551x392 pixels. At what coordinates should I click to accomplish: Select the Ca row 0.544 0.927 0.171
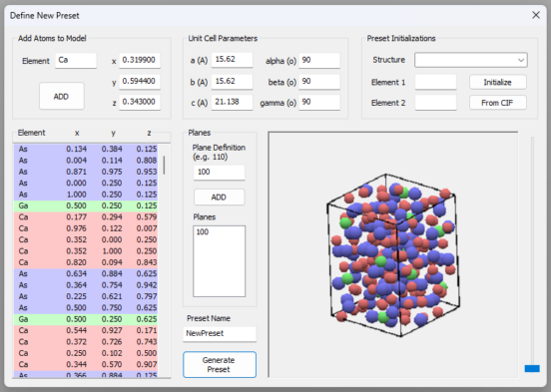coord(86,330)
